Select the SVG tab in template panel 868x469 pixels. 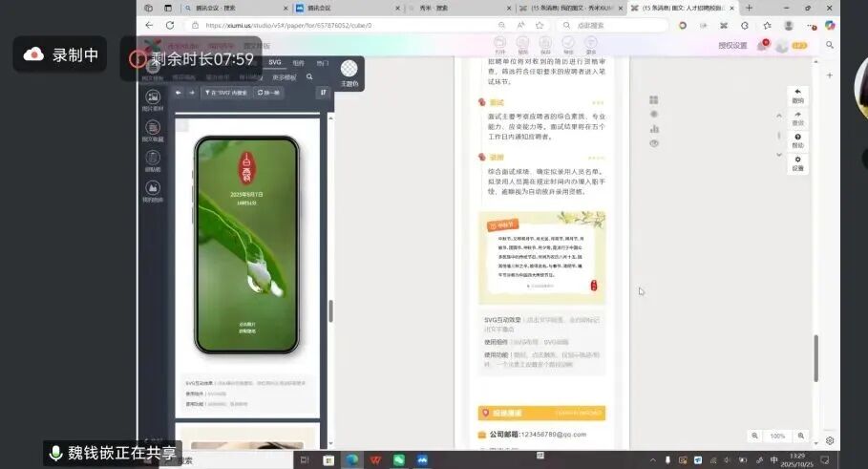[275, 62]
